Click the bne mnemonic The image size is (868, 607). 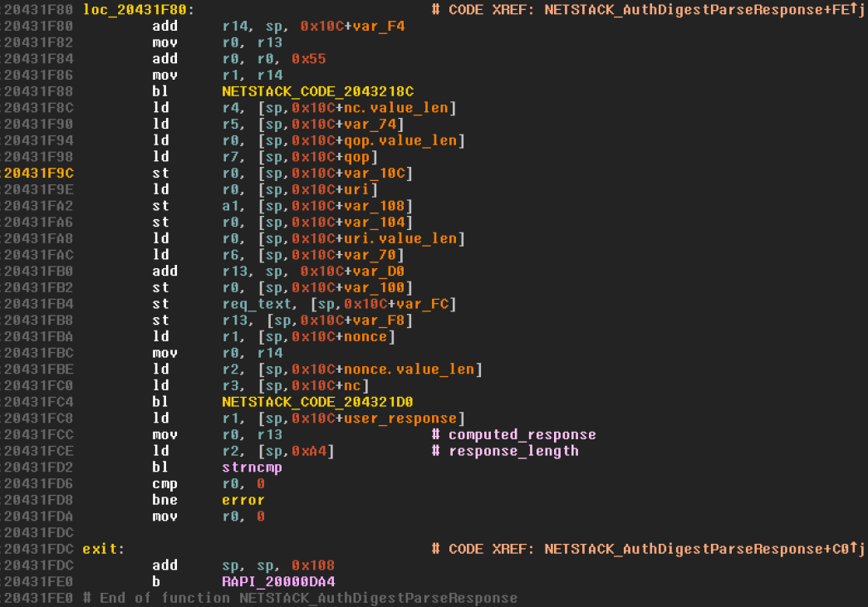[x=165, y=500]
